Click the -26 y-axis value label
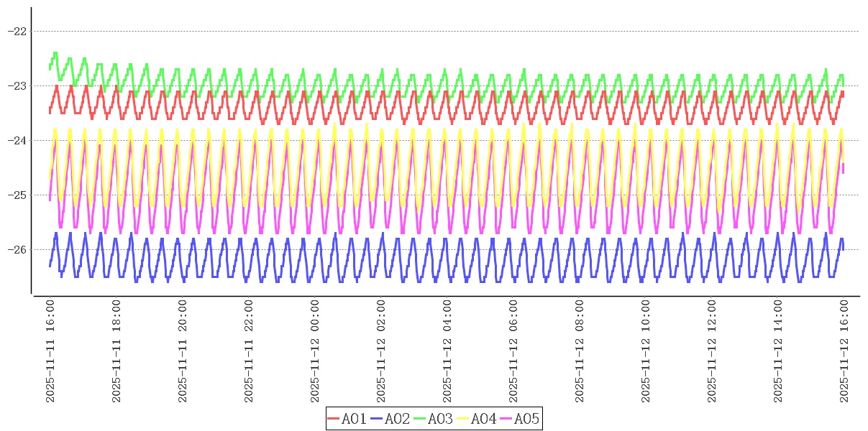This screenshot has width=868, height=431. coord(17,249)
